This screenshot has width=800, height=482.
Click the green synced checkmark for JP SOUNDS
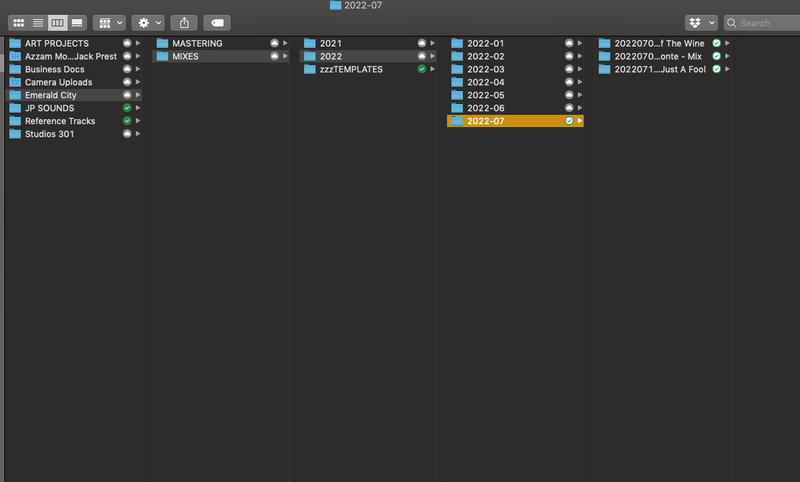pyautogui.click(x=127, y=108)
